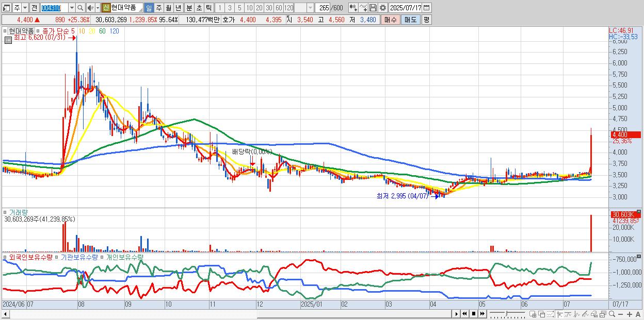
Task: Click the magnifier zoom icon in bottom toolbar
Action: 612,314
